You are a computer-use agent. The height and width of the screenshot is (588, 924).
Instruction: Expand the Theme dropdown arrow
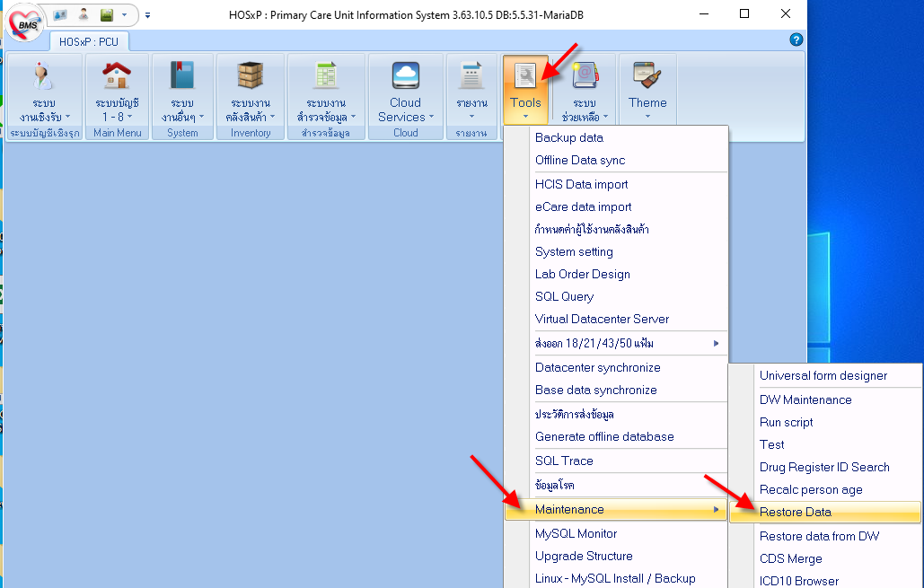point(647,117)
